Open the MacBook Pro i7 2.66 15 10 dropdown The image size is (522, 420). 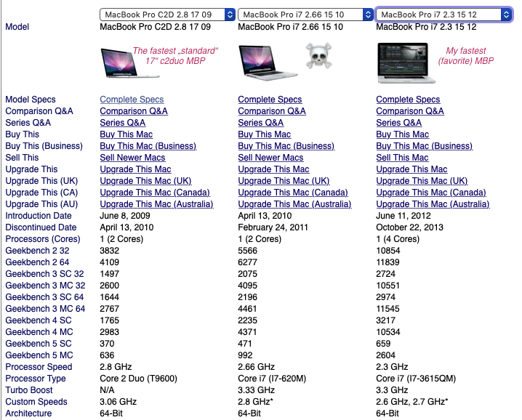(305, 15)
